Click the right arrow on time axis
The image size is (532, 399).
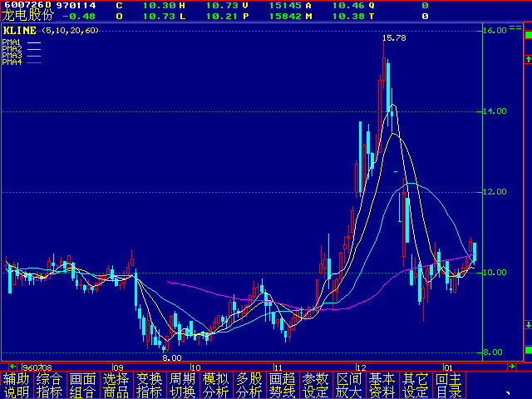point(511,366)
